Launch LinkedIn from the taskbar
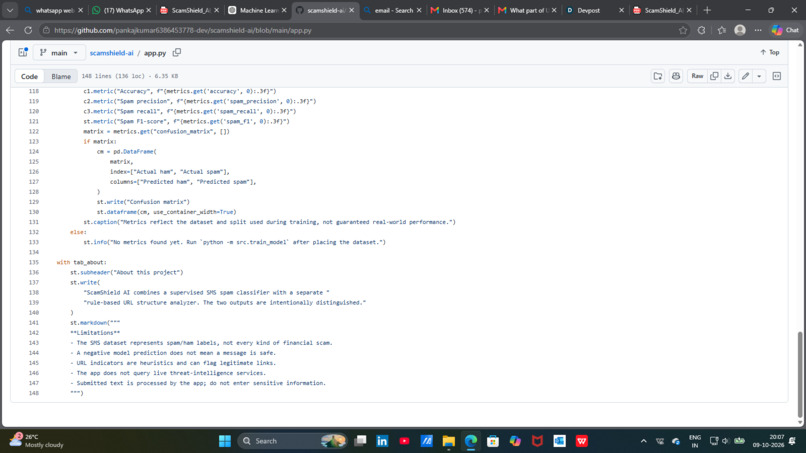Image resolution: width=806 pixels, height=453 pixels. [382, 441]
